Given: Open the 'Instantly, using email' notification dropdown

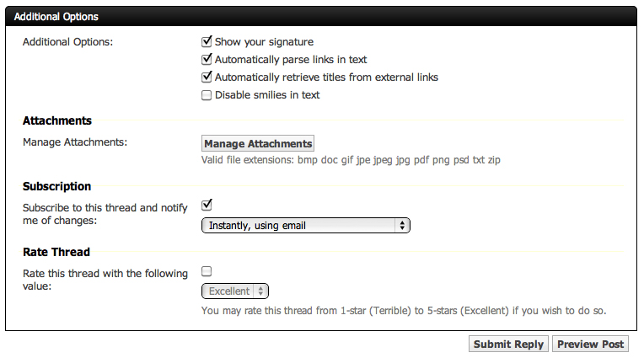Looking at the screenshot, I should point(305,225).
